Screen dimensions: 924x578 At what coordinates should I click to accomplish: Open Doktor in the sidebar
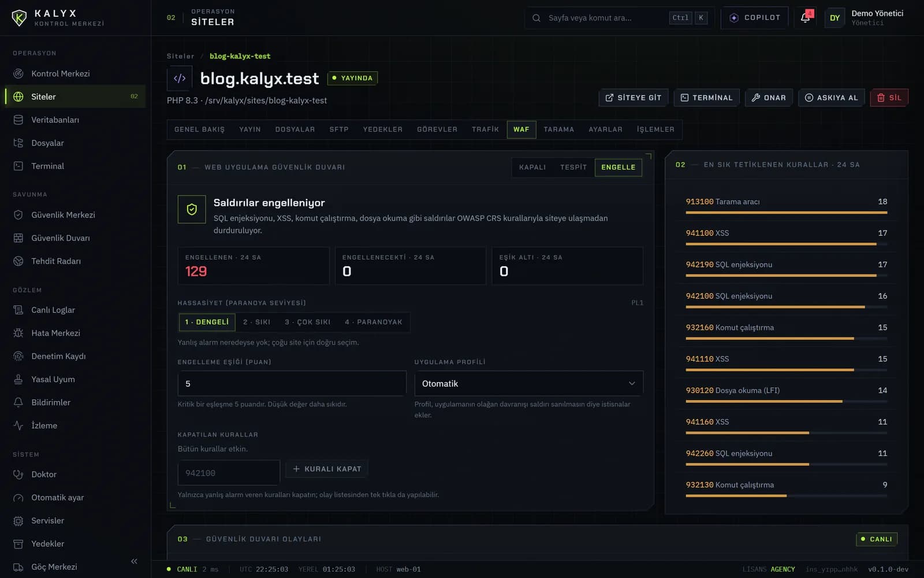pos(75,474)
